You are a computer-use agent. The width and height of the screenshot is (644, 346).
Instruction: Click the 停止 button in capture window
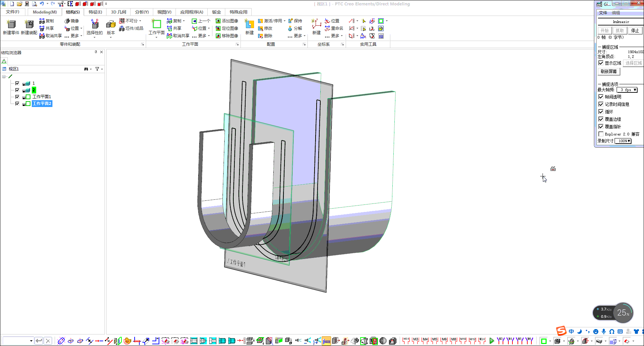click(635, 30)
